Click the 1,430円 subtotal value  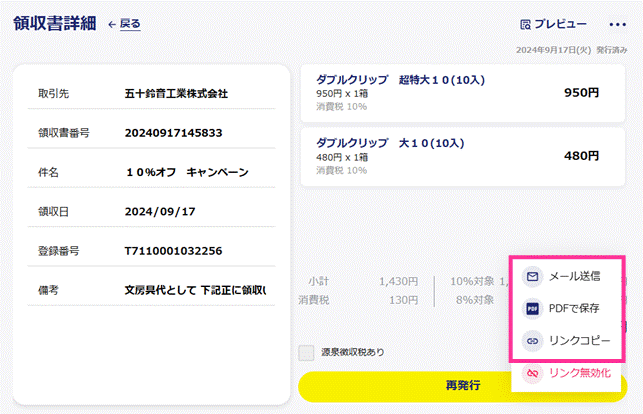click(398, 281)
